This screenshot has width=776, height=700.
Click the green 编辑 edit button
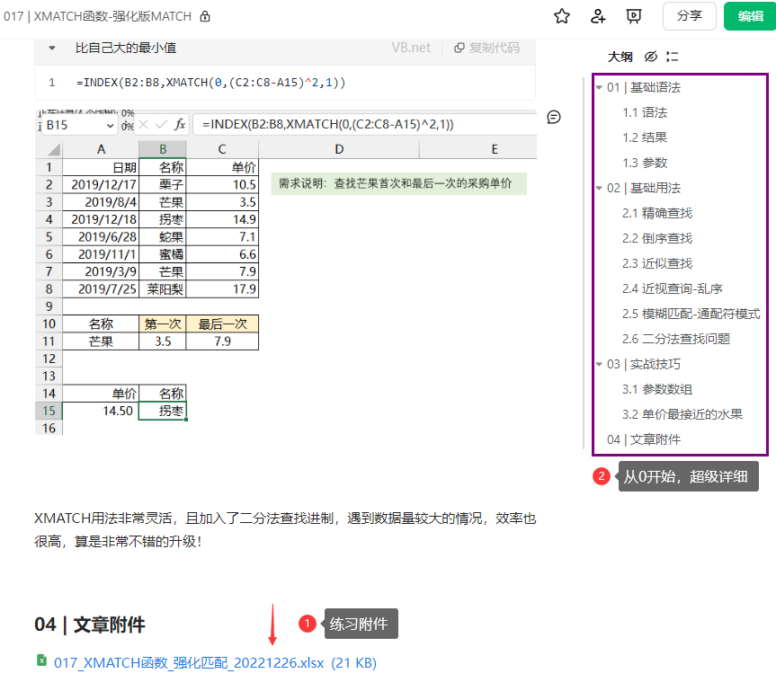[x=749, y=16]
